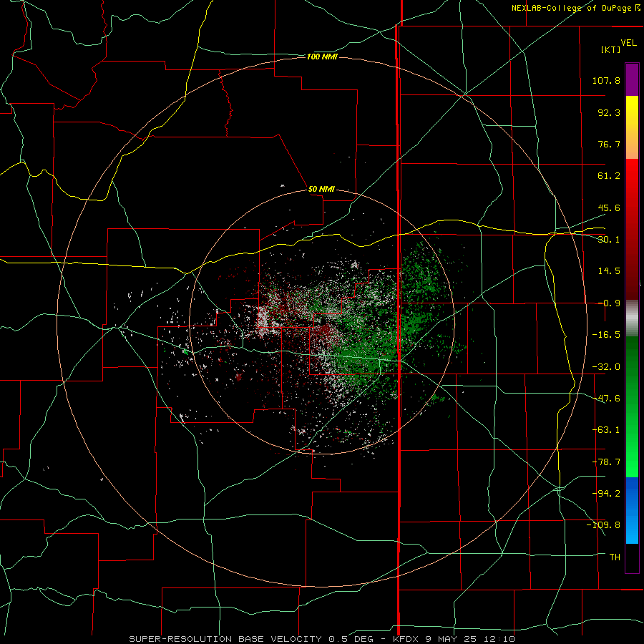Viewport: 644px width, 644px height.
Task: Click the -0.9 legend value
Action: (x=609, y=303)
